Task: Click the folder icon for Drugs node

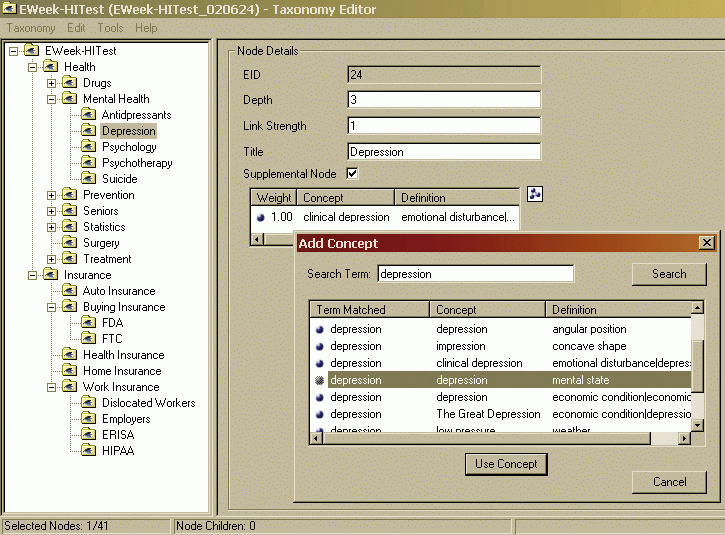Action: click(x=70, y=83)
